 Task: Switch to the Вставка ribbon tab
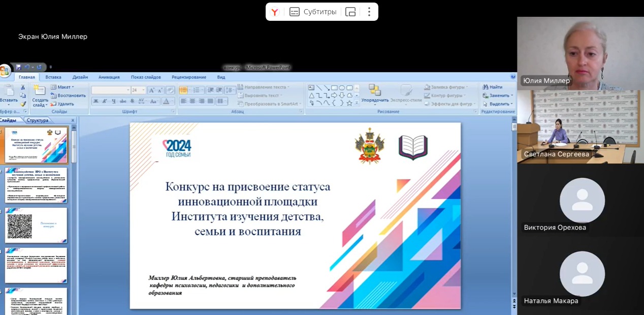coord(53,77)
